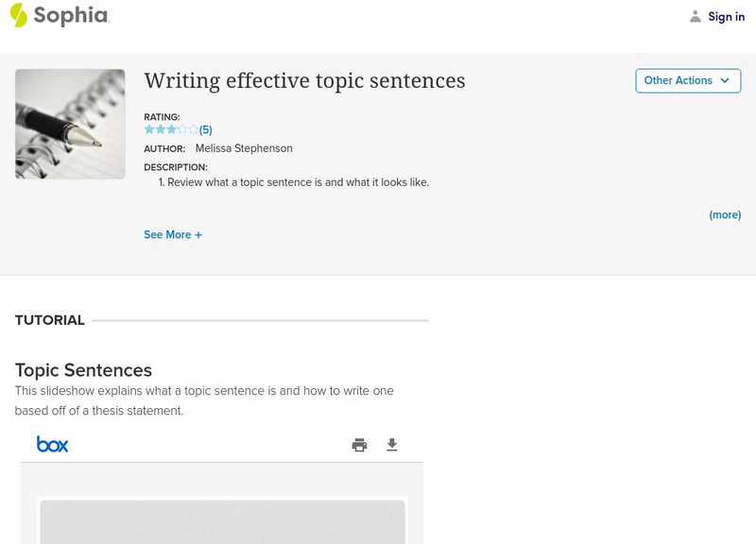
Task: Click the slideshow preview area below the Box toolbar
Action: coord(222,519)
